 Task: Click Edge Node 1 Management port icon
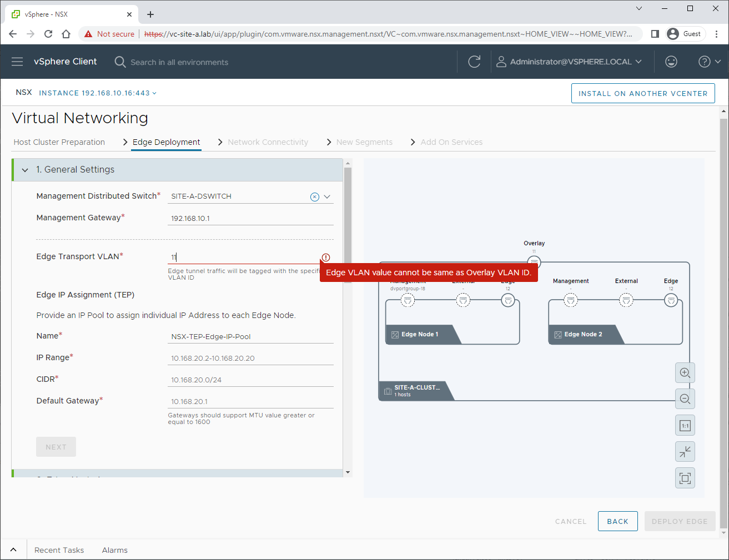408,300
